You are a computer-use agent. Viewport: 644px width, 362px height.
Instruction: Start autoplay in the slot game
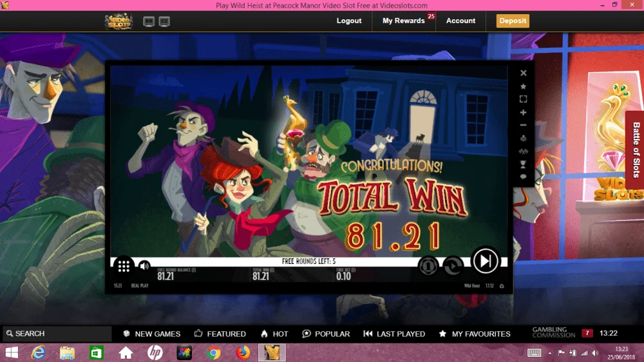tap(453, 266)
